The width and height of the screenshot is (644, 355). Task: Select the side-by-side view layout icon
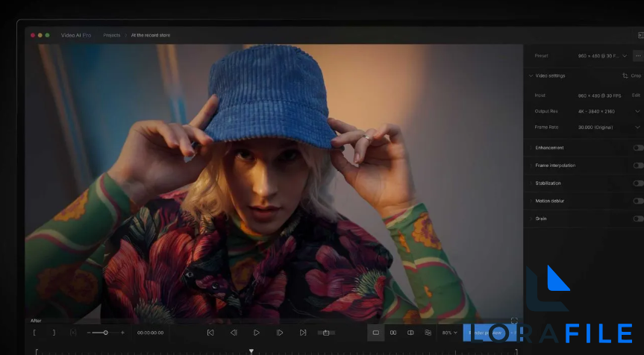pos(393,333)
